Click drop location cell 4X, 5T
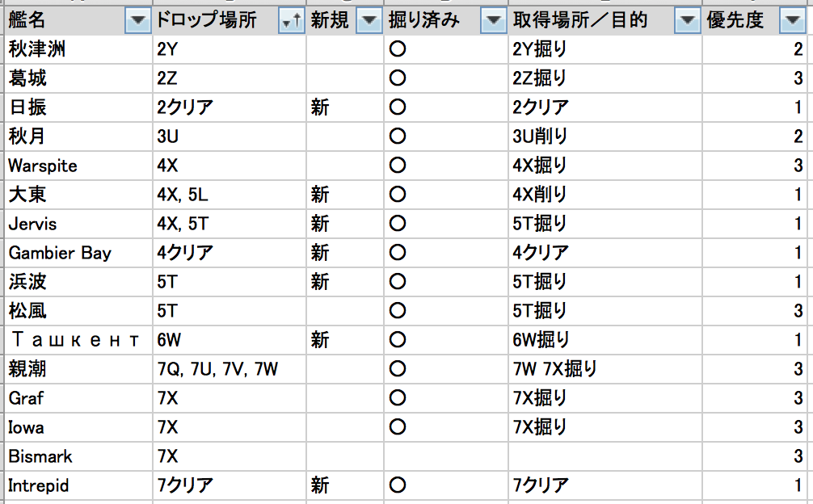This screenshot has height=504, width=813. pos(230,224)
